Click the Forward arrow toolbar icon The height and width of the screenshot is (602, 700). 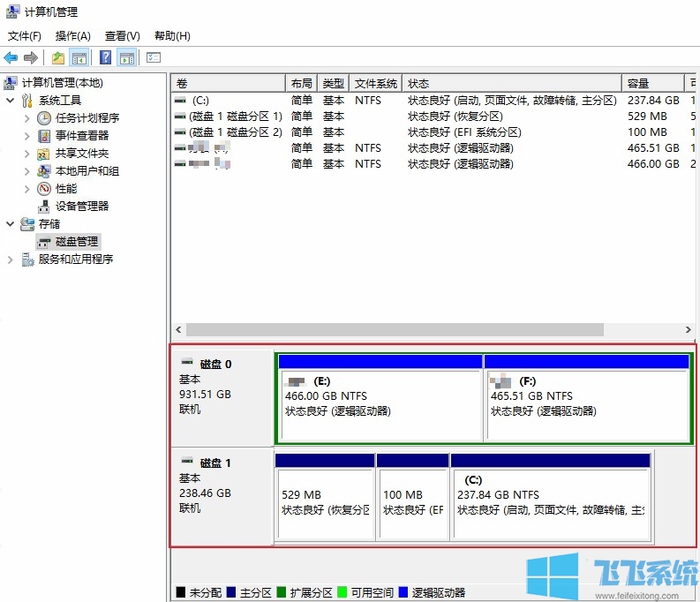point(30,57)
